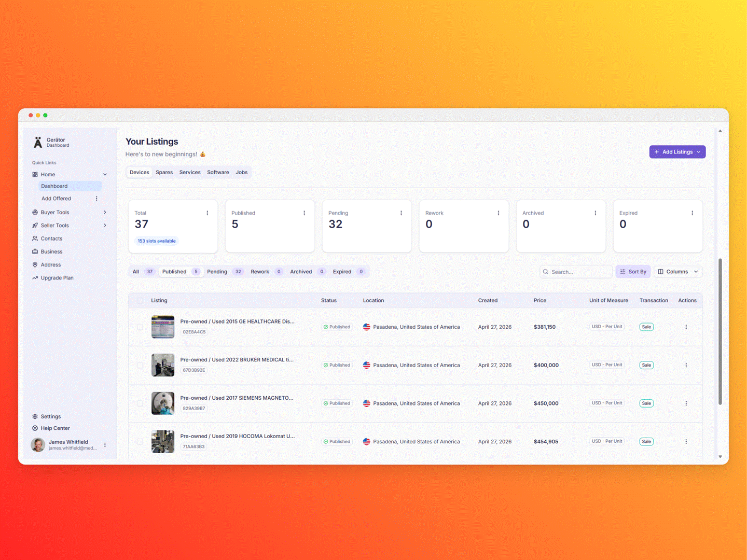Screen dimensions: 747x560
Task: Expand the Buyer Tools chevron
Action: [105, 213]
